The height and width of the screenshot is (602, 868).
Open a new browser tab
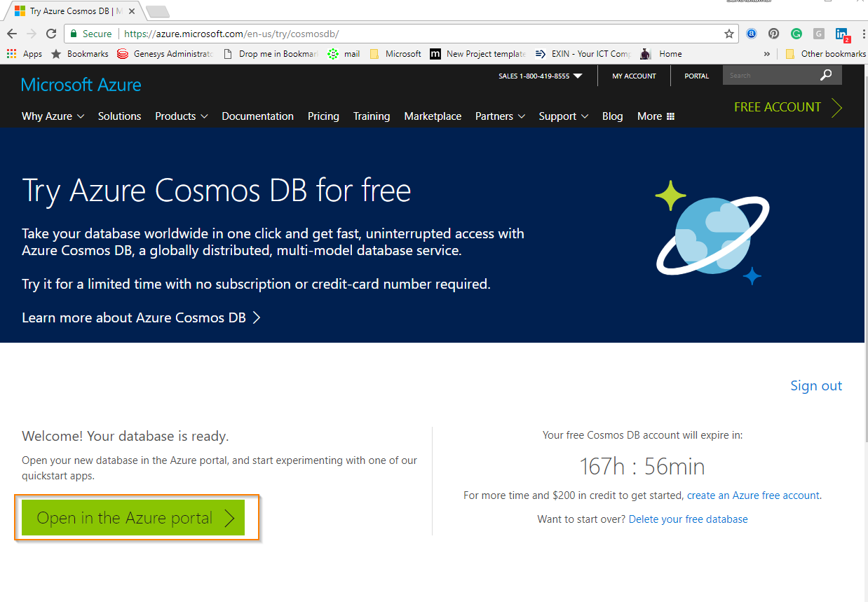tap(157, 11)
